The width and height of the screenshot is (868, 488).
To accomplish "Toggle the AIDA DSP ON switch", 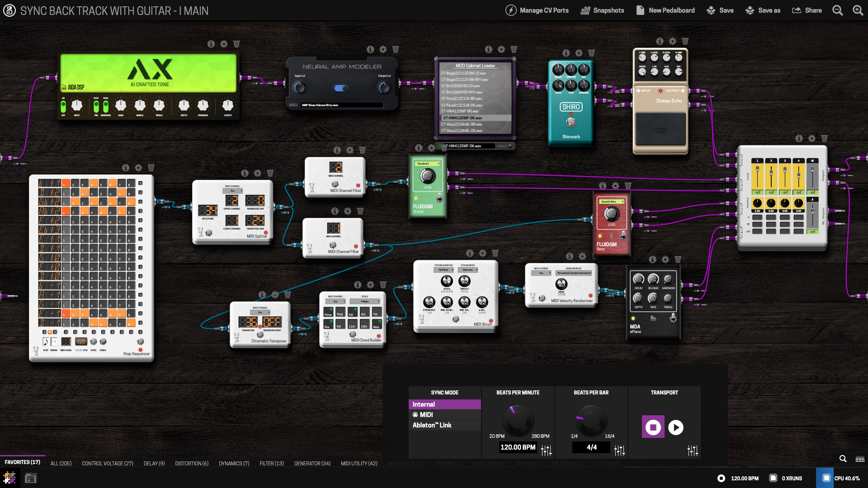I will tap(63, 106).
